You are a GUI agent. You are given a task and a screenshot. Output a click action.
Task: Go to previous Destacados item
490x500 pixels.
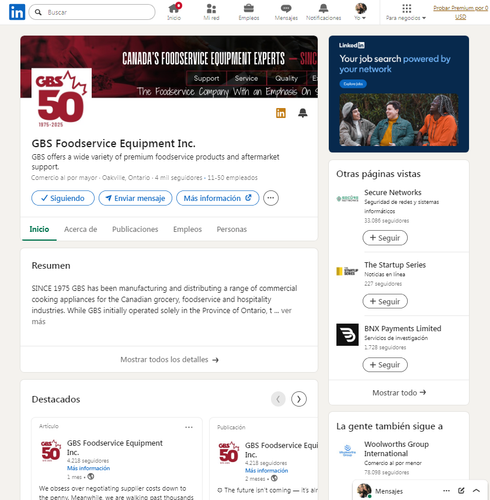pos(278,399)
